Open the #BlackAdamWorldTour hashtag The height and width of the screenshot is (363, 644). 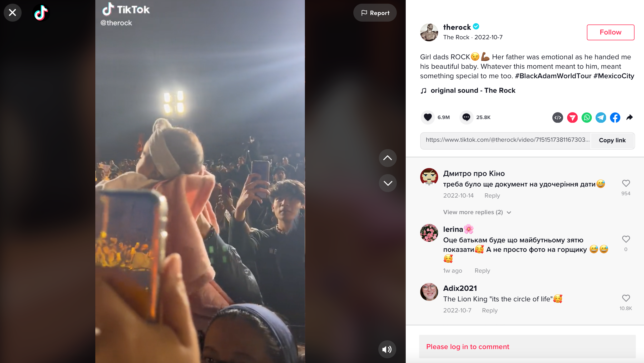coord(553,76)
